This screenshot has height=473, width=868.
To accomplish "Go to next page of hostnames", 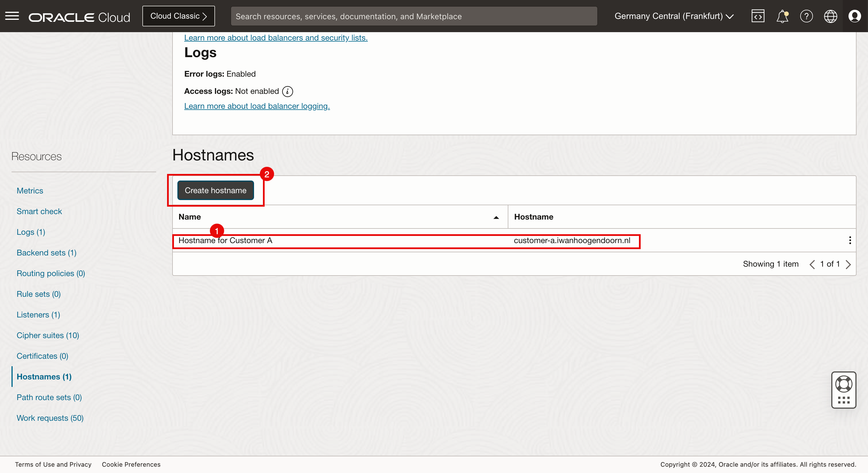I will (x=848, y=264).
